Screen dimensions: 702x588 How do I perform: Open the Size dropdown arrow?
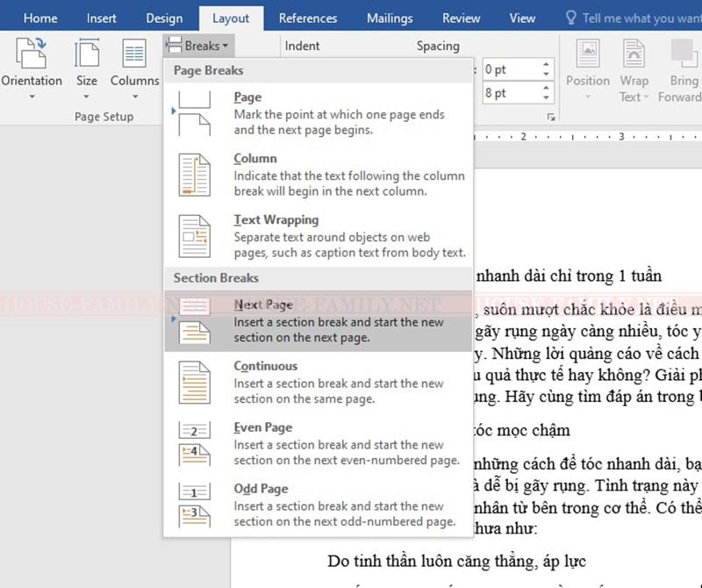tap(86, 97)
